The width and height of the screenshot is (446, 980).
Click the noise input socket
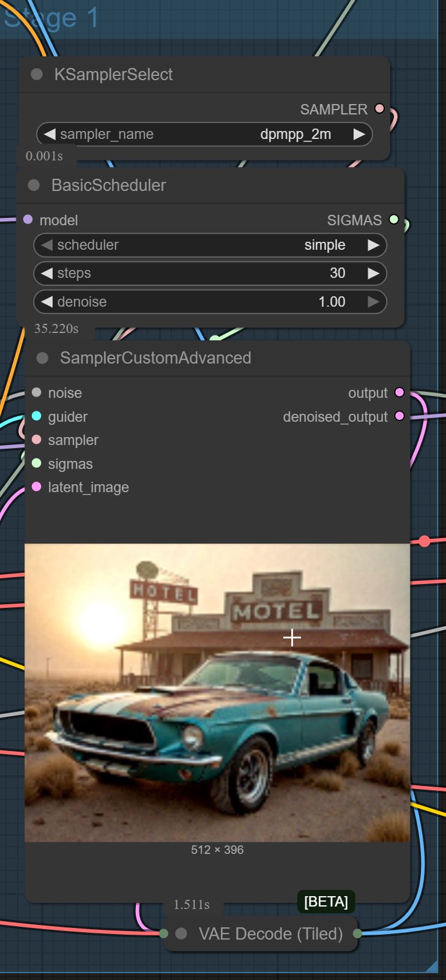coord(36,392)
